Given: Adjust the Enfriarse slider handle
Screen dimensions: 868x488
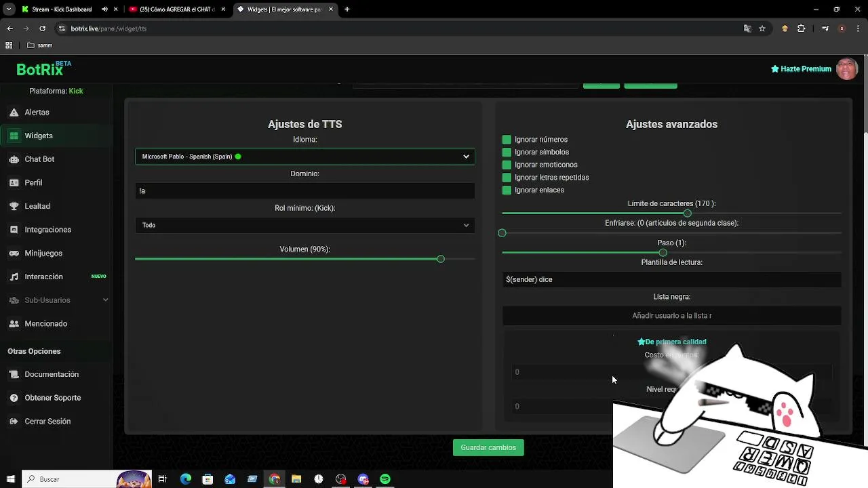Looking at the screenshot, I should point(502,233).
